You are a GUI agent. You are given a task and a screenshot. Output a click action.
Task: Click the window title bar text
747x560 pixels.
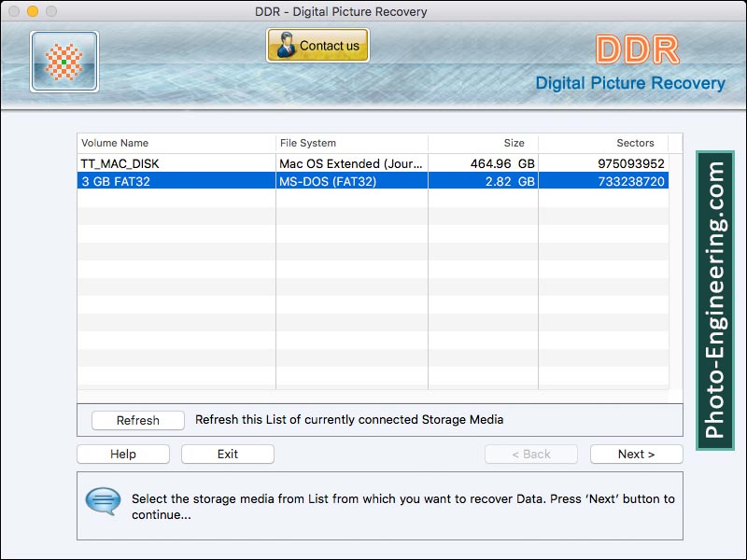[373, 11]
